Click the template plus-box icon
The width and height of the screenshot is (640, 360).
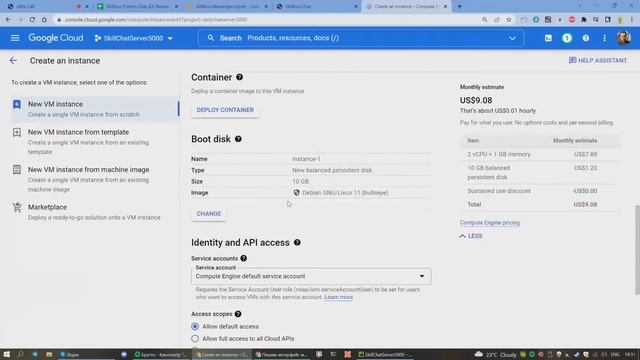(17, 132)
